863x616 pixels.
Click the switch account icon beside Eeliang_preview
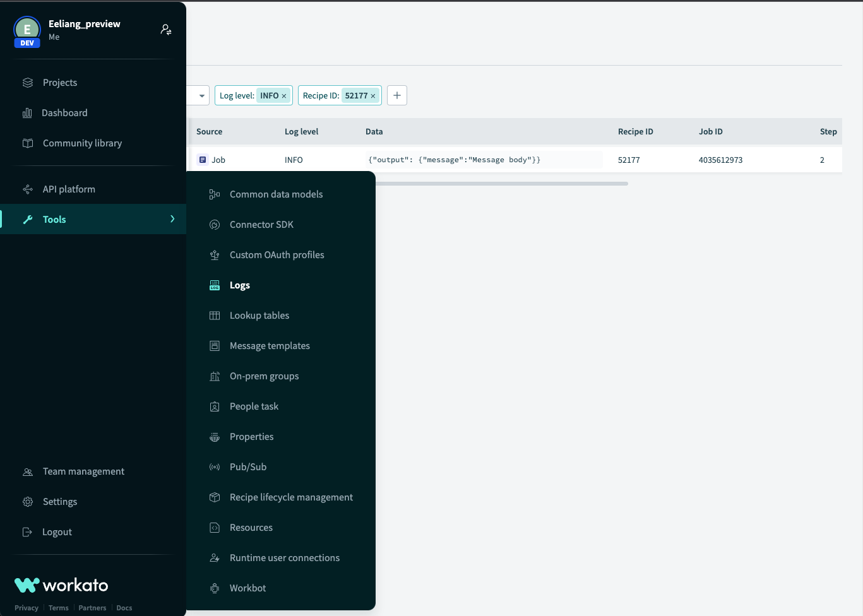tap(166, 30)
